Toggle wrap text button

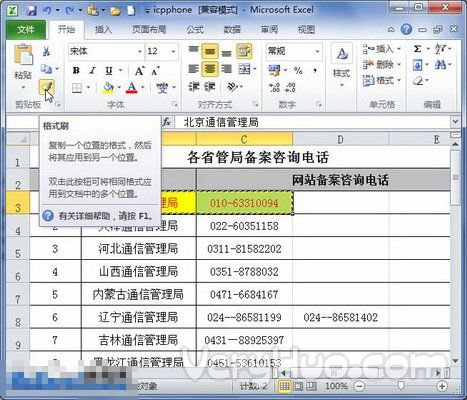244,51
